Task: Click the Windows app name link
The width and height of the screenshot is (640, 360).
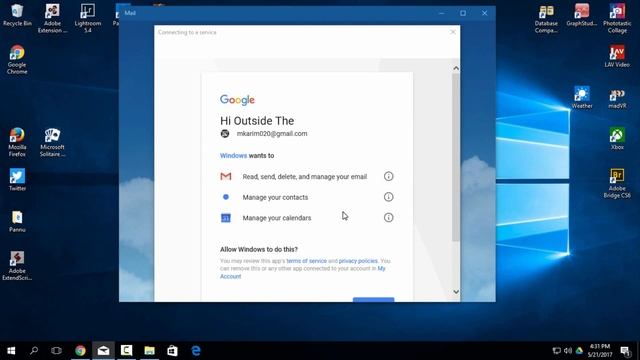Action: coord(233,156)
